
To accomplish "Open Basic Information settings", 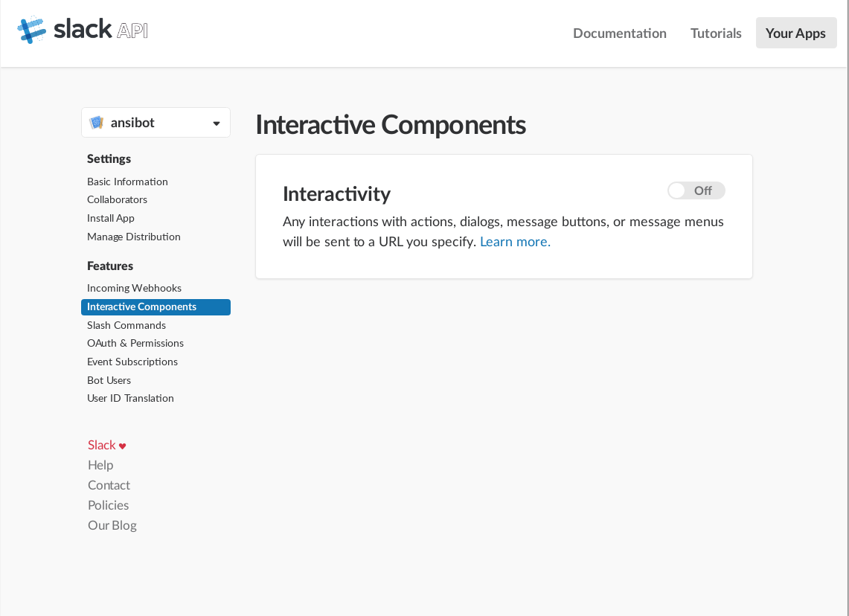I will (127, 182).
